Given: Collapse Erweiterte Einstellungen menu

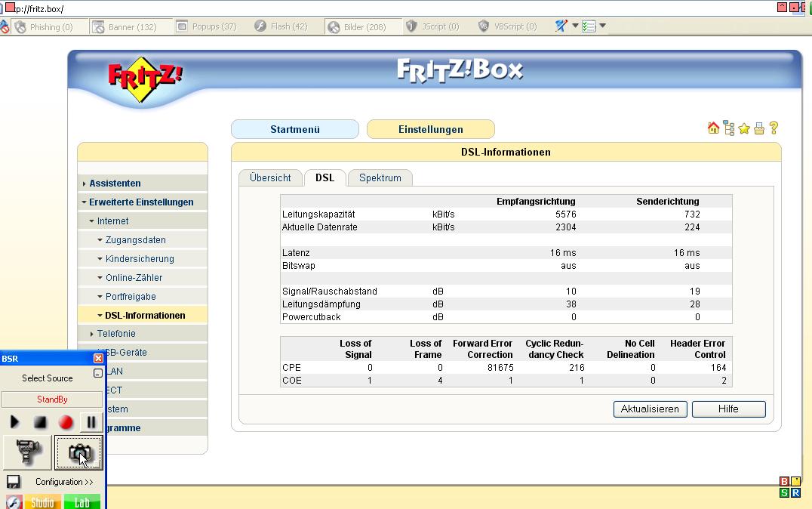Looking at the screenshot, I should [x=141, y=202].
